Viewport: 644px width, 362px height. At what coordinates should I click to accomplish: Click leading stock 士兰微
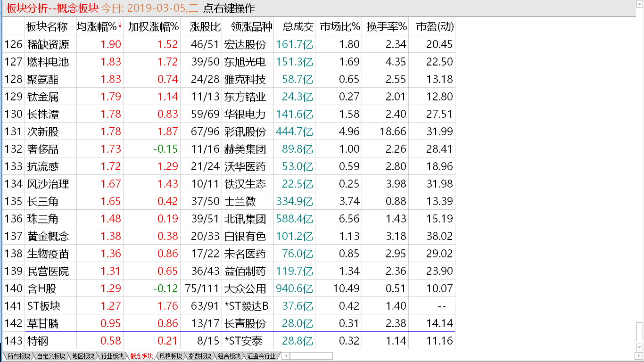tap(240, 201)
